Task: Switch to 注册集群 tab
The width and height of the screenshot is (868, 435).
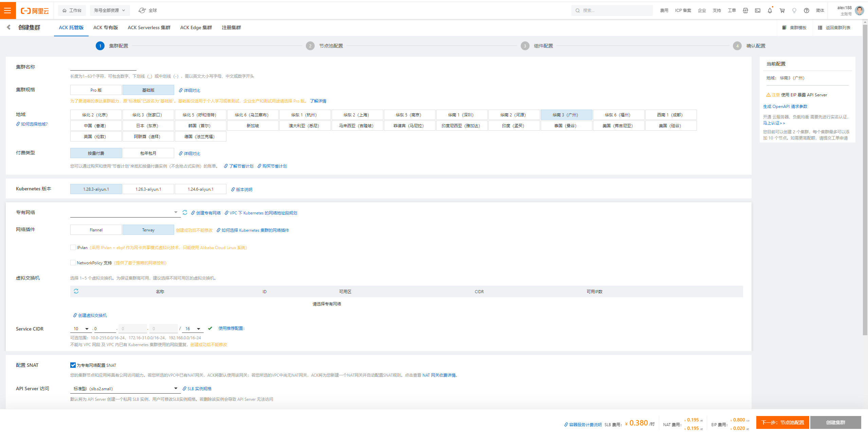Action: (232, 27)
